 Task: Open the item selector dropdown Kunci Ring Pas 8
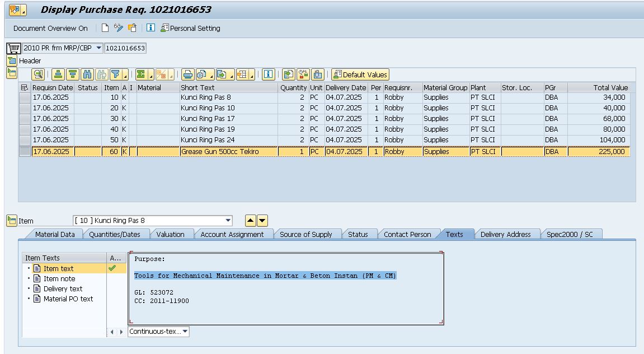point(228,220)
